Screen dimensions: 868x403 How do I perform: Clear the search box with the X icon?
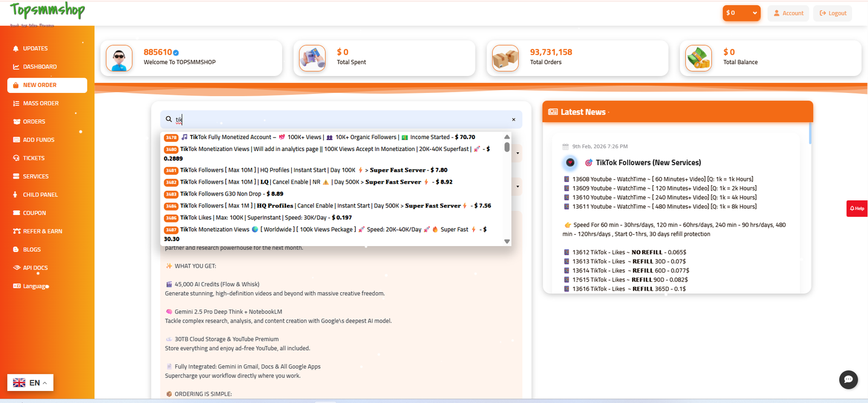[514, 119]
